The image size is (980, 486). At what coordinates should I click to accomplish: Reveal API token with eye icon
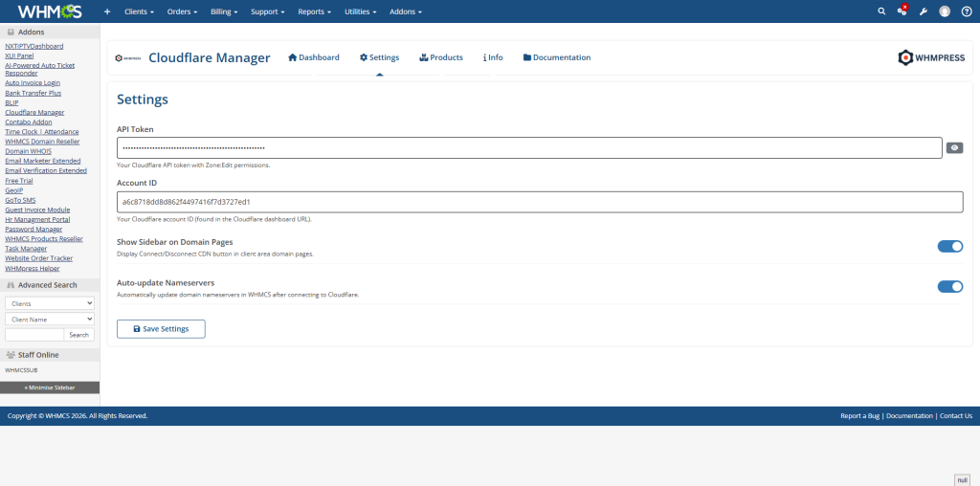[x=954, y=148]
